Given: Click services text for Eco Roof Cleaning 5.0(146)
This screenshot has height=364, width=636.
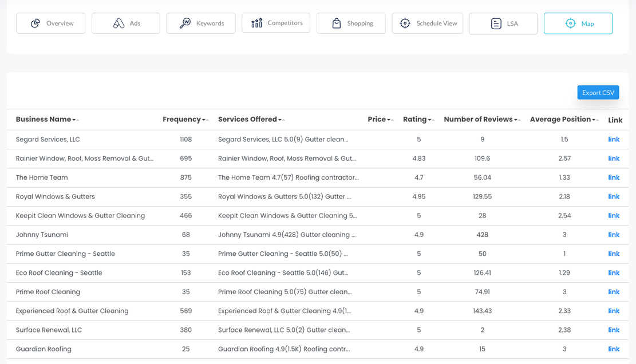Looking at the screenshot, I should [x=283, y=273].
